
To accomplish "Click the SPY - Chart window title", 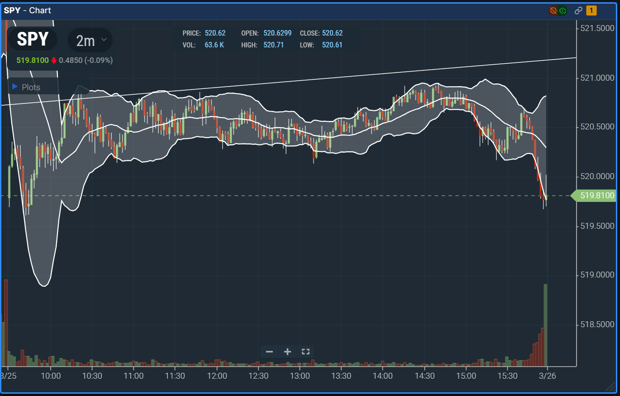I will (x=27, y=11).
